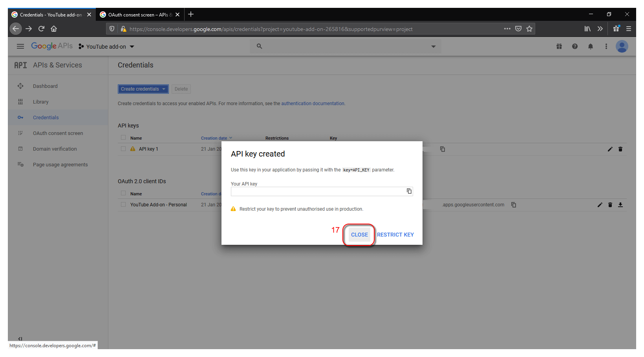Tick the checkbox for API key 1
Viewport: 644px width, 357px height.
coord(123,149)
